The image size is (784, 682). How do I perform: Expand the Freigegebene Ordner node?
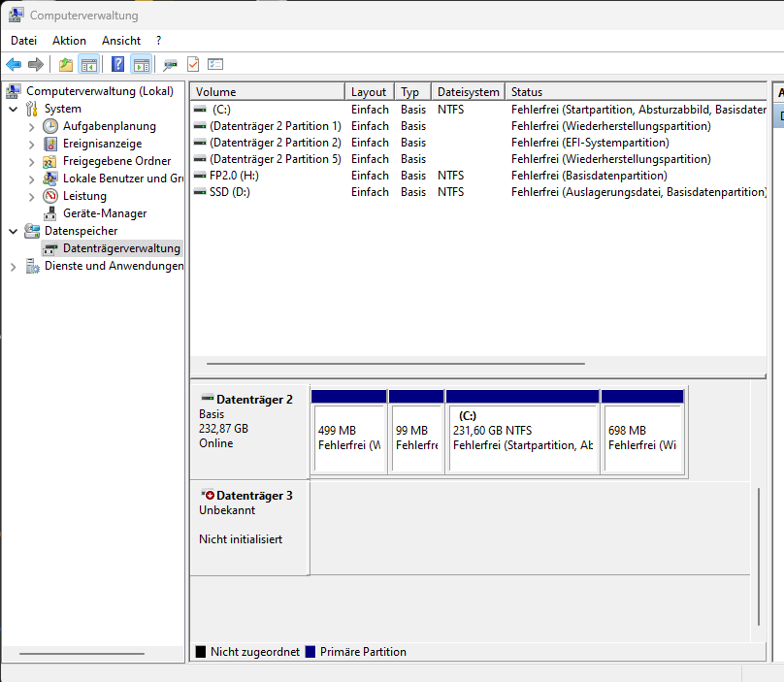pyautogui.click(x=31, y=162)
